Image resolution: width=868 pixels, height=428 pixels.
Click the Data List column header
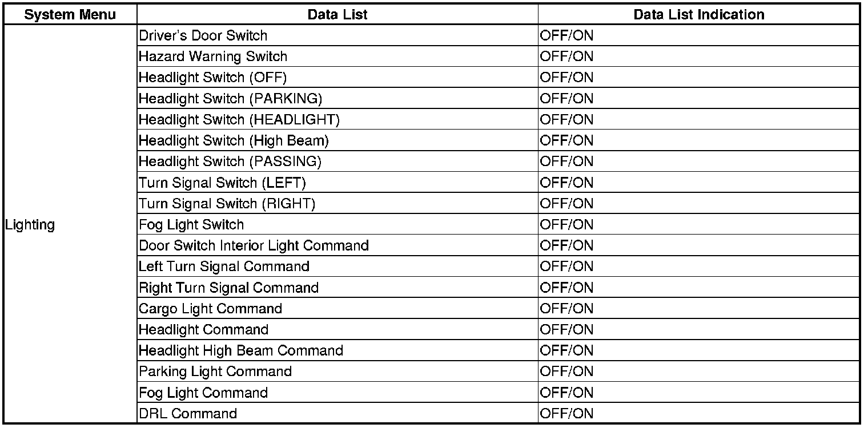tap(337, 15)
